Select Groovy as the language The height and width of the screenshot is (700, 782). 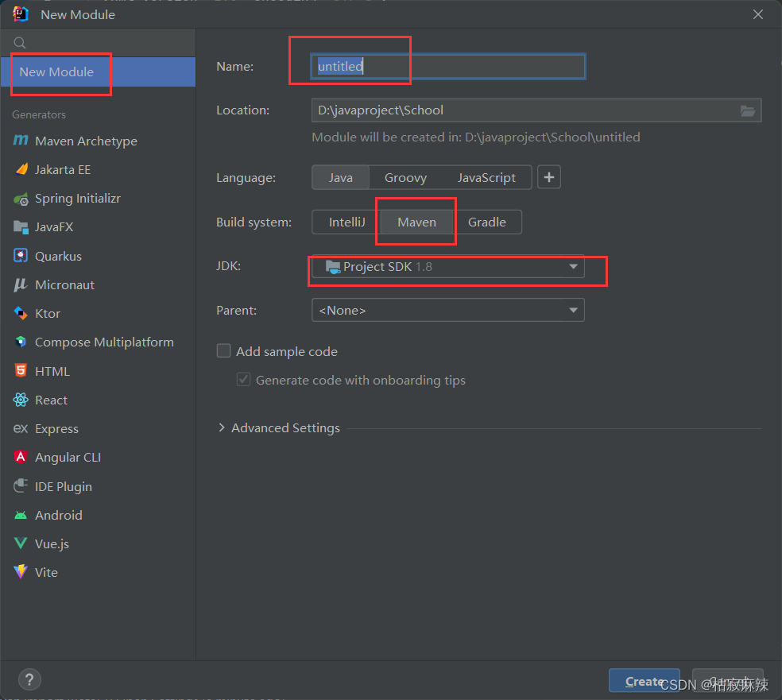pyautogui.click(x=405, y=177)
